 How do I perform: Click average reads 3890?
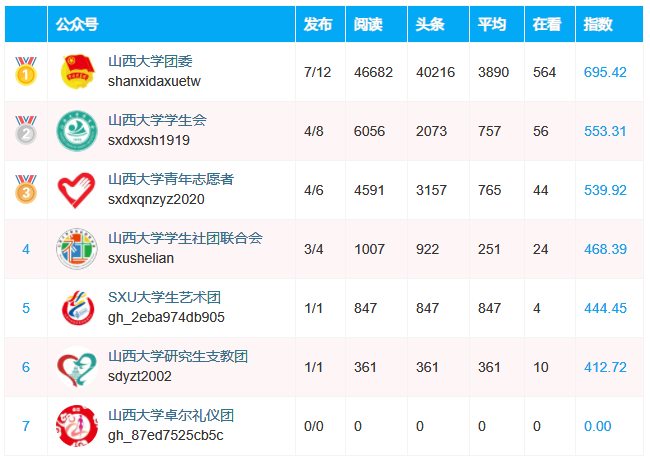pos(493,72)
